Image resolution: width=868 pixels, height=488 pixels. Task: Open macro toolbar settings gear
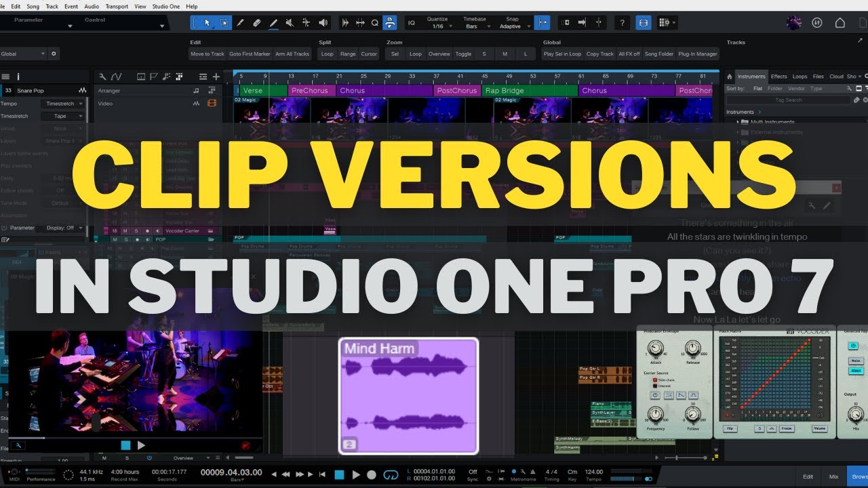click(x=54, y=54)
